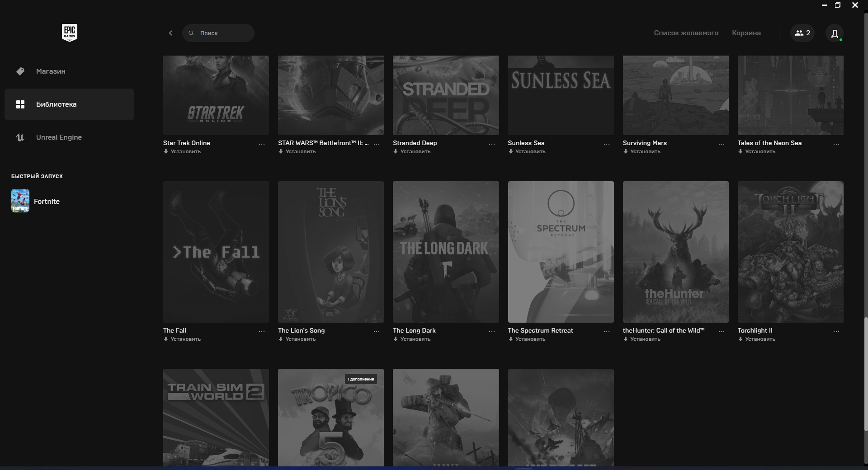This screenshot has width=868, height=470.
Task: Open the Sunless Sea cover art
Action: tap(561, 95)
